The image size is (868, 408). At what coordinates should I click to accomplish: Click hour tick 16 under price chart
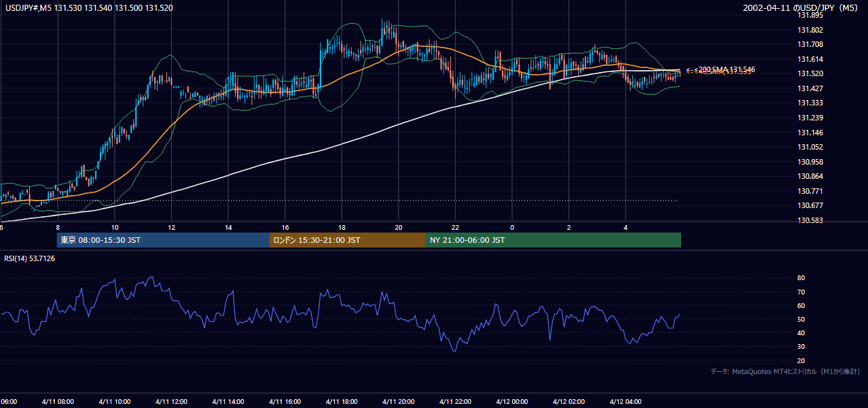pos(285,228)
